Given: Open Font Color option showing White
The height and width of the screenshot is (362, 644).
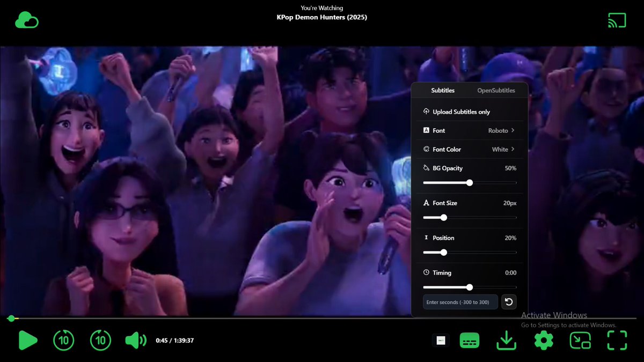Looking at the screenshot, I should (x=470, y=149).
